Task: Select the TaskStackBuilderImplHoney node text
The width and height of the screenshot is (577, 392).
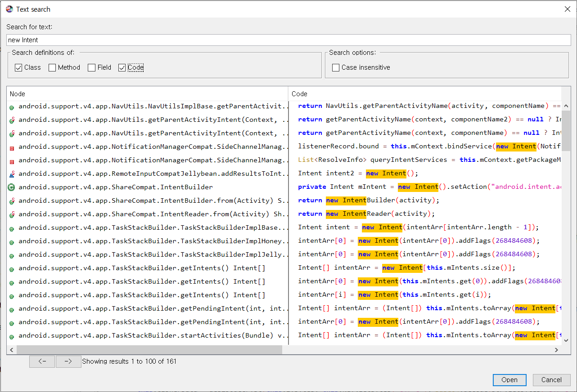Action: [154, 241]
